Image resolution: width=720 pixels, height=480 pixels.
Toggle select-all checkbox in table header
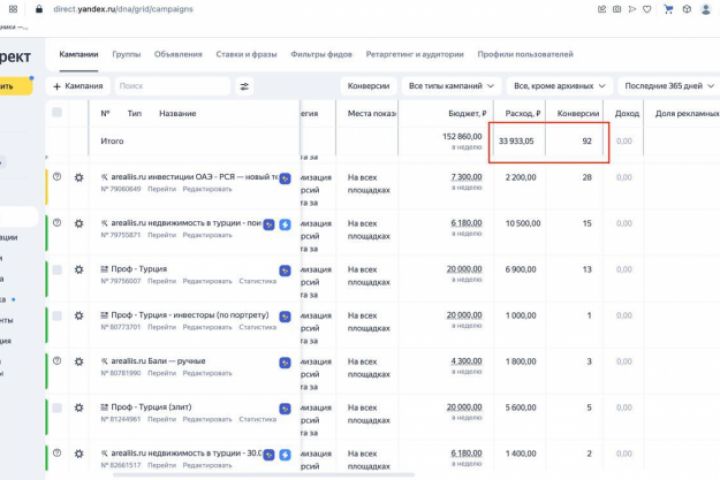[x=57, y=112]
